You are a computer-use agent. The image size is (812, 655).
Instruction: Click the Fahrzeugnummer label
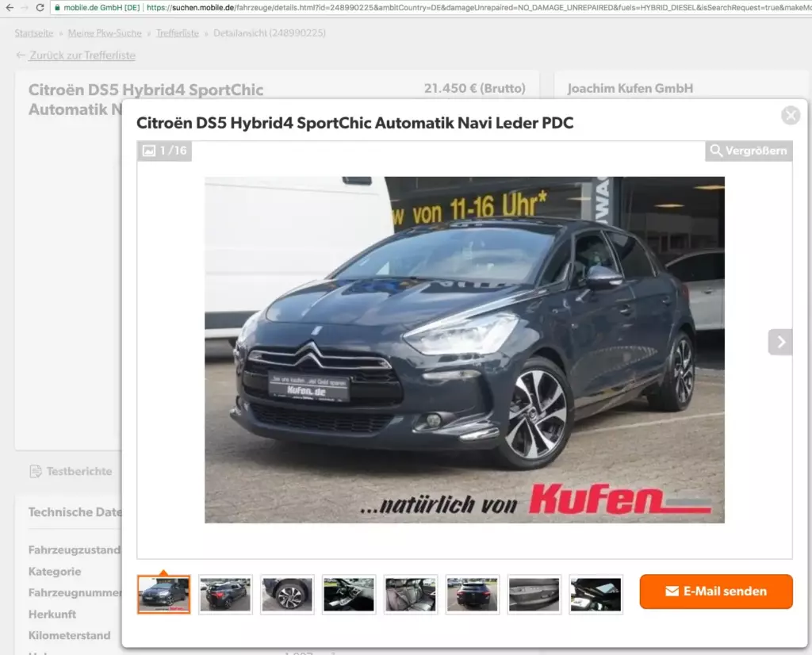pyautogui.click(x=75, y=592)
